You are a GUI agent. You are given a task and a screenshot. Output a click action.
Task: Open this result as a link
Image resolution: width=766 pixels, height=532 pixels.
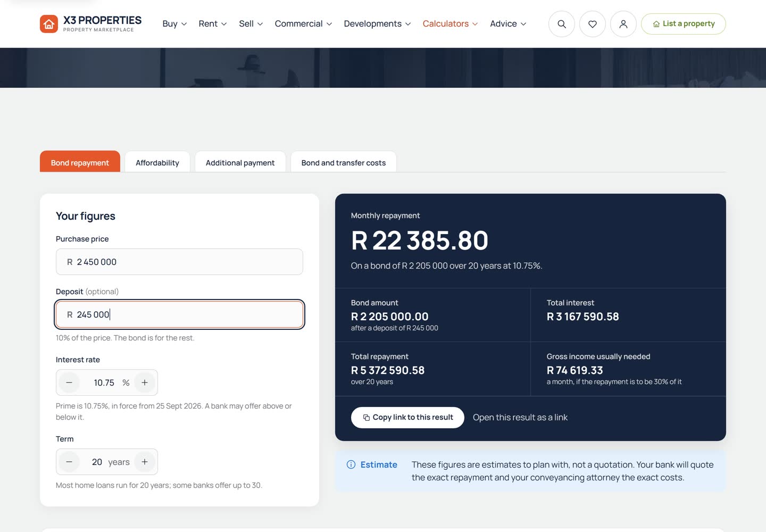pos(520,418)
